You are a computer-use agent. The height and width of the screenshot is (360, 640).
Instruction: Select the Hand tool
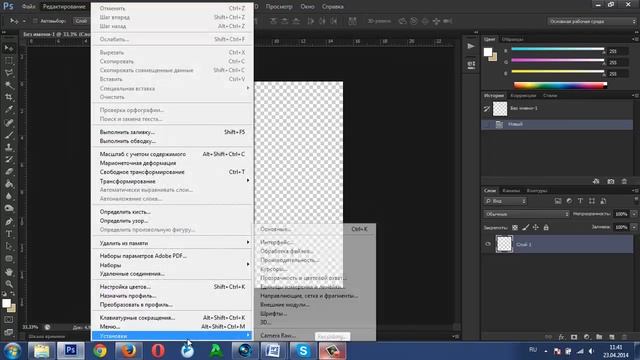click(x=8, y=271)
